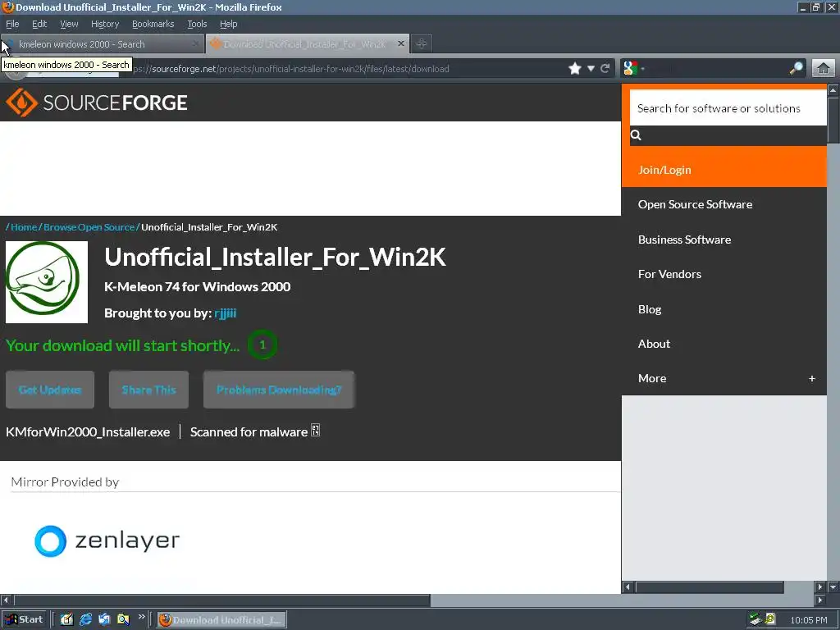The image size is (840, 630).
Task: Click the Get Updates button
Action: 50,390
